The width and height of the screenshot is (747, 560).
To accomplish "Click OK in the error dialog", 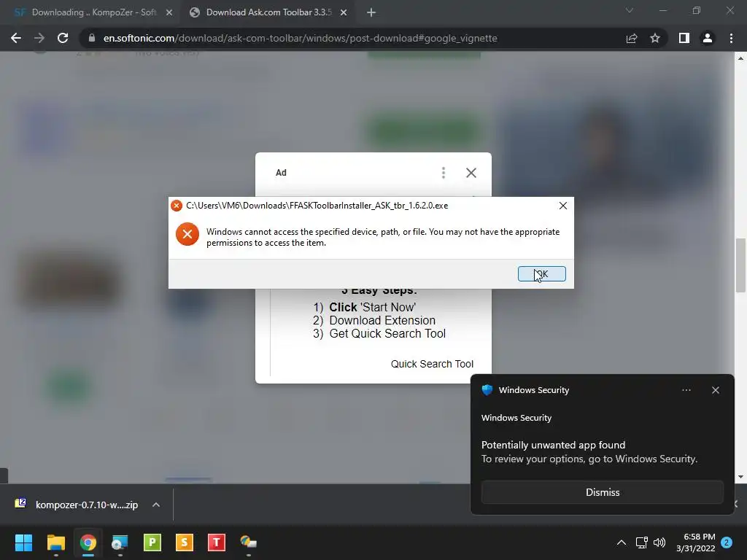I will [x=542, y=274].
